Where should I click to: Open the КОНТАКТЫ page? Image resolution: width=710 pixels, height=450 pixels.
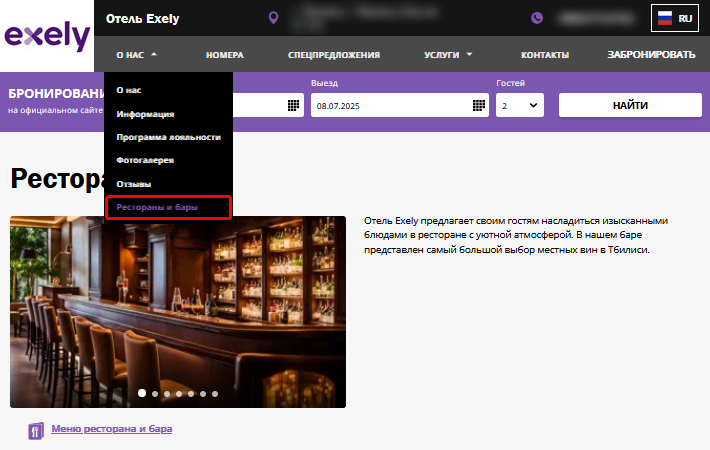coord(545,55)
